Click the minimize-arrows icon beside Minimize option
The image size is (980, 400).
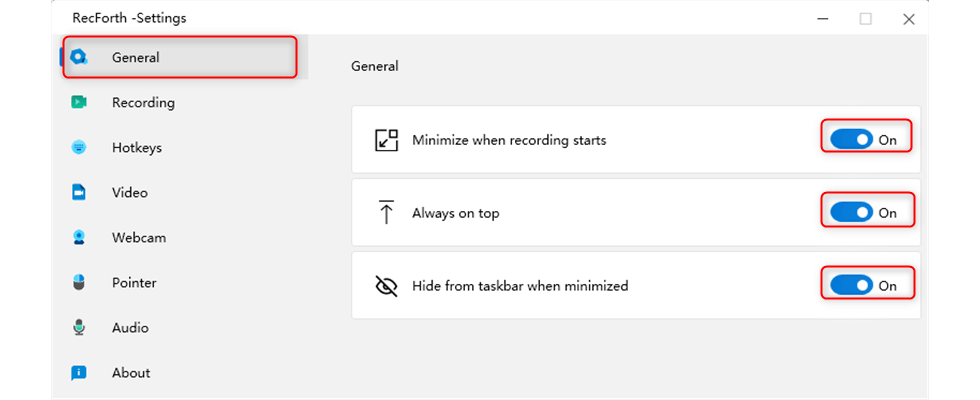coord(386,140)
